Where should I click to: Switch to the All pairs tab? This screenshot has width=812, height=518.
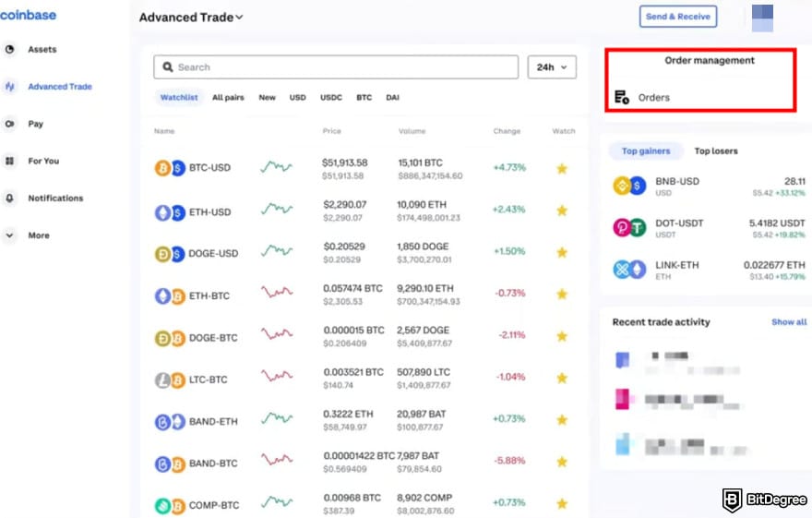228,97
